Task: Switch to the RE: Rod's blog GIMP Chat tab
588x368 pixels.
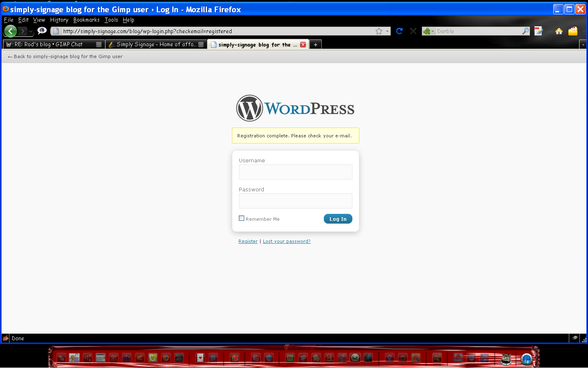Action: [53, 45]
